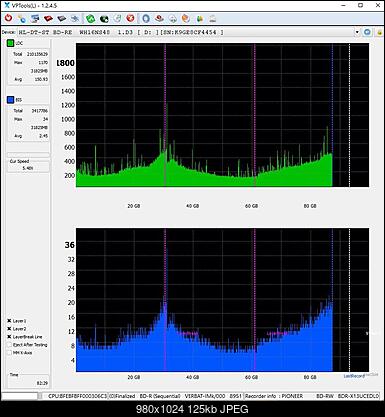Click the red stop X toolbar icon

(130, 18)
